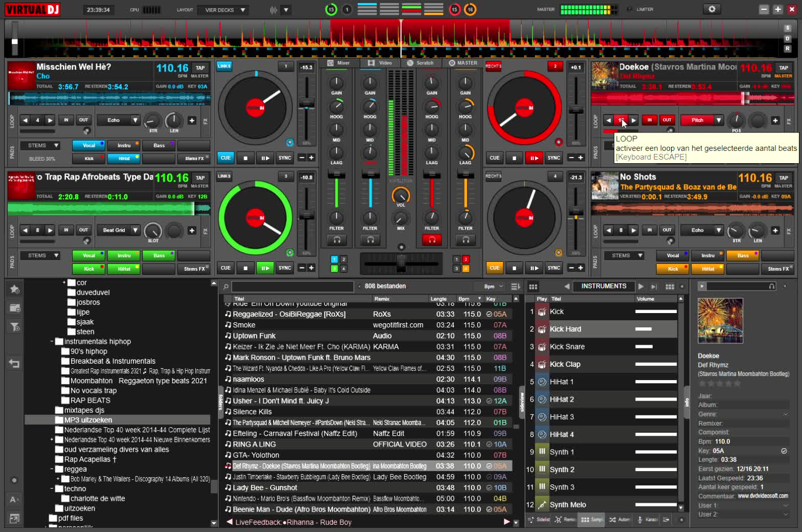Viewport: 802px width, 532px height.
Task: Open the Karaoke tab in sideview
Action: [648, 519]
